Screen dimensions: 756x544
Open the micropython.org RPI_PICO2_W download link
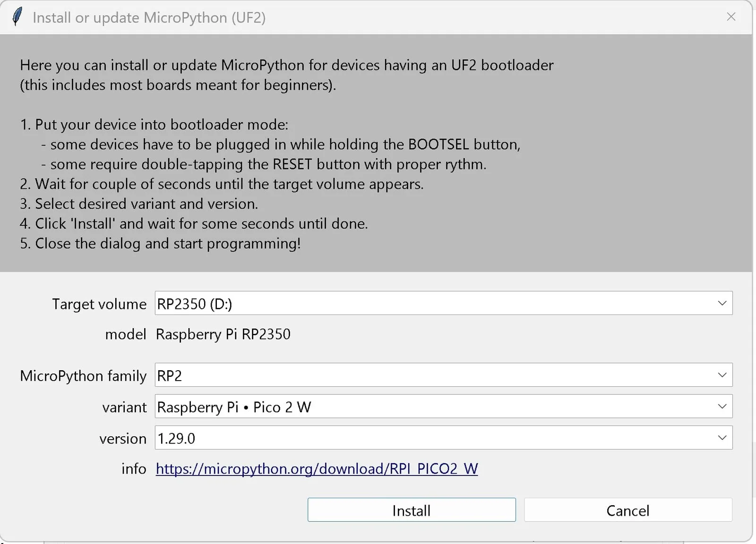point(317,468)
